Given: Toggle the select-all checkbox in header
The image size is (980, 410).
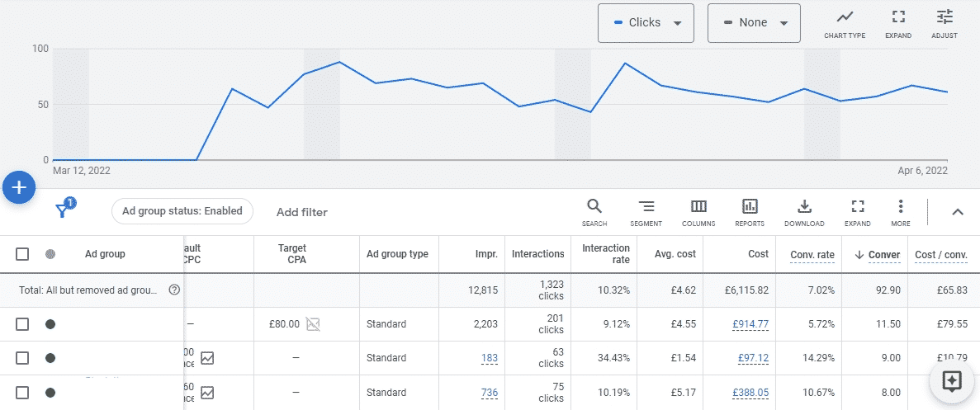Looking at the screenshot, I should (x=22, y=254).
